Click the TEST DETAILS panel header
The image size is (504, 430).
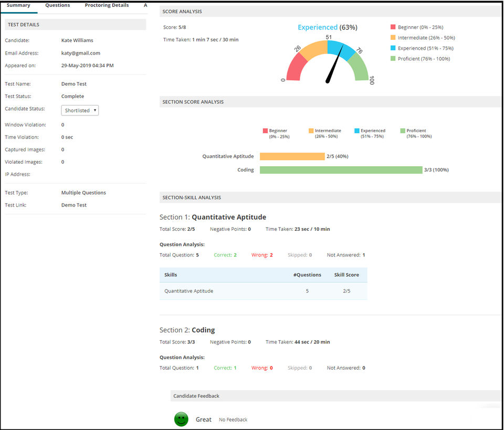tap(76, 25)
